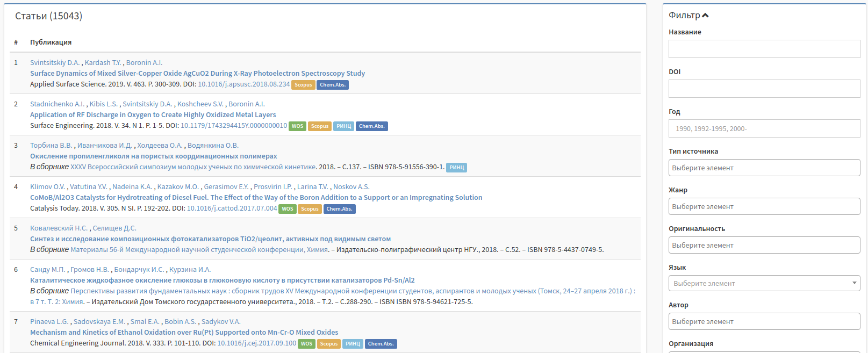Open author link Svintsitskiy D.A. in first entry

point(55,63)
